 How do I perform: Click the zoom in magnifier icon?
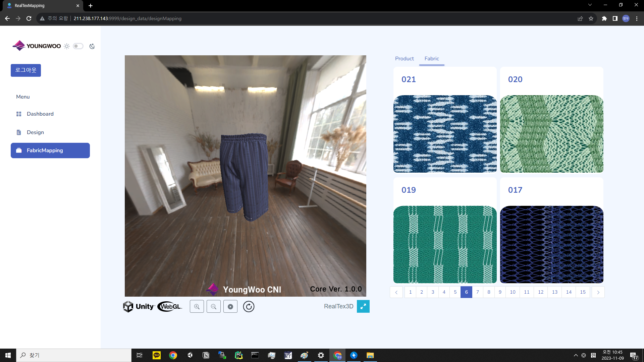tap(197, 306)
